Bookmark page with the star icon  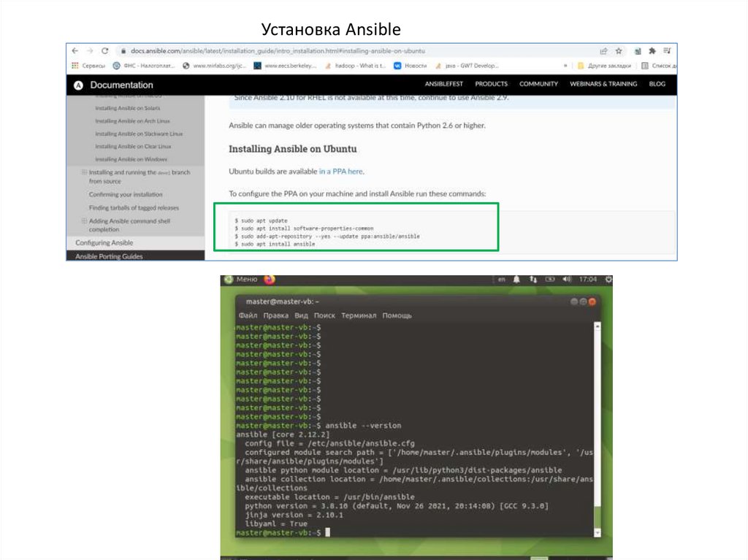[619, 51]
